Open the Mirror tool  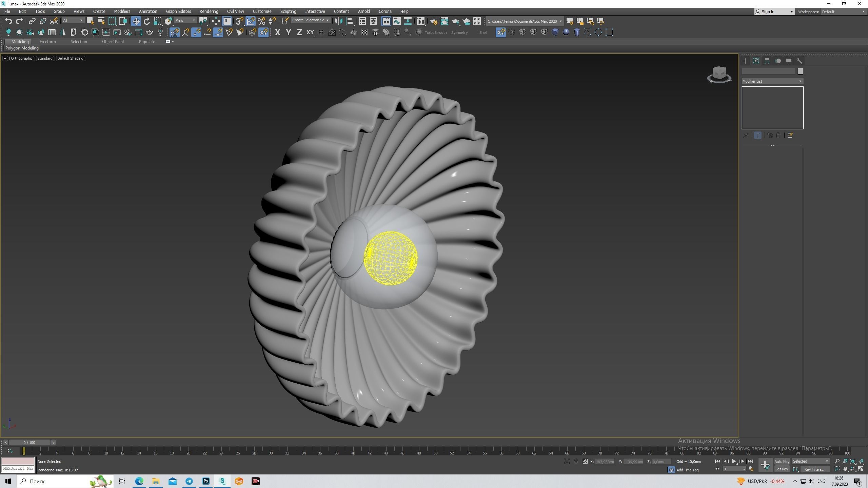click(x=338, y=21)
